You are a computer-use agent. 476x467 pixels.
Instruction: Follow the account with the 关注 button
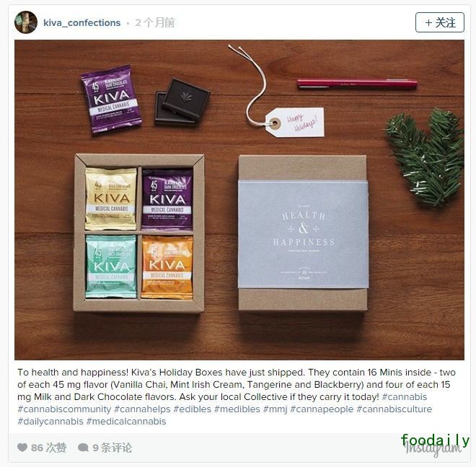(x=439, y=22)
